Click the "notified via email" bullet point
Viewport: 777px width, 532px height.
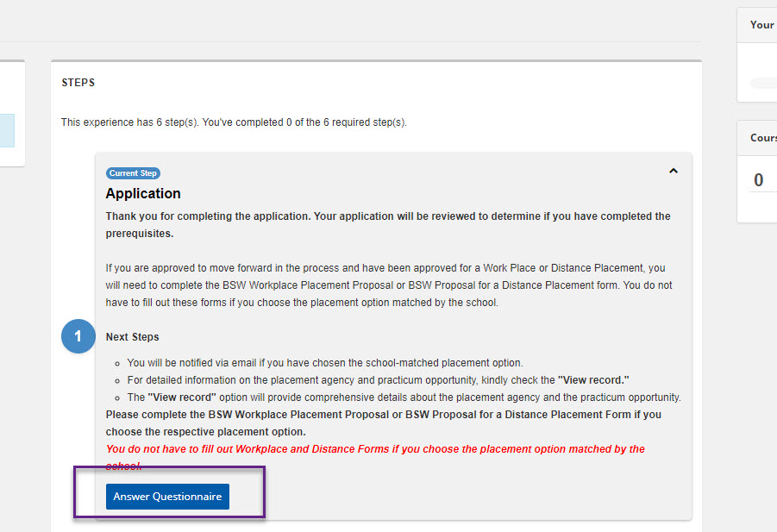coord(324,363)
